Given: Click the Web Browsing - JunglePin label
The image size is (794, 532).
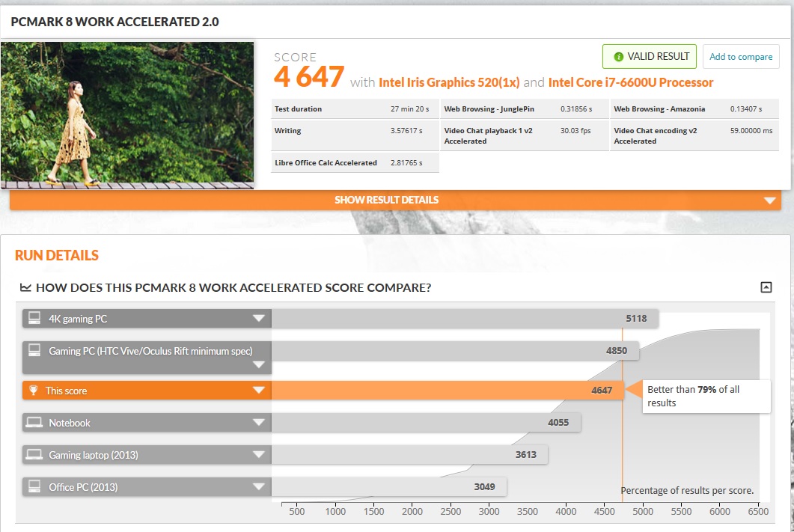Looking at the screenshot, I should pos(489,108).
